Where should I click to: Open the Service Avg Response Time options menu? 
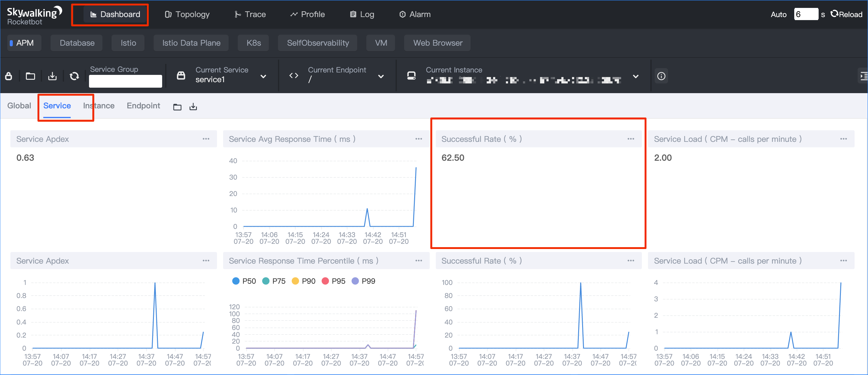click(418, 139)
